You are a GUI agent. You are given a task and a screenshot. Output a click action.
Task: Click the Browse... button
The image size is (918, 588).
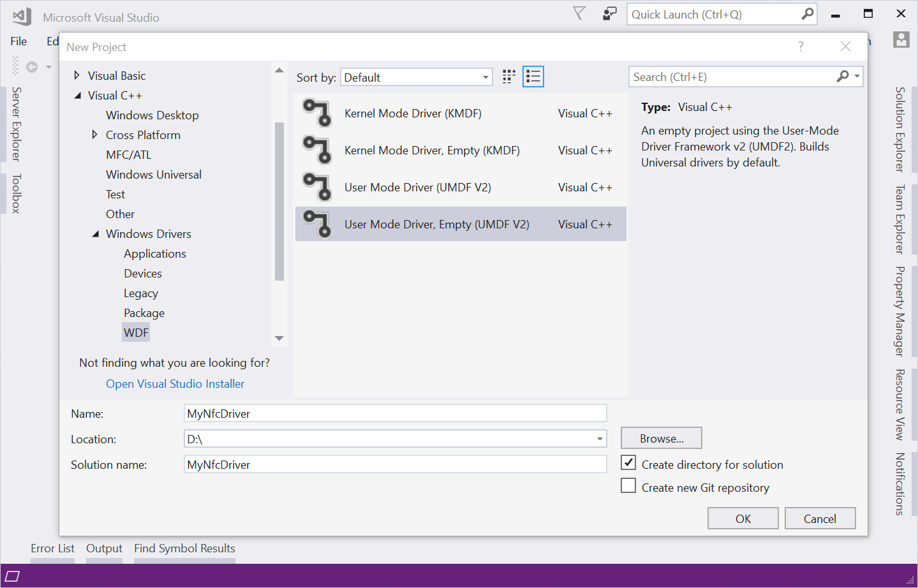coord(662,438)
